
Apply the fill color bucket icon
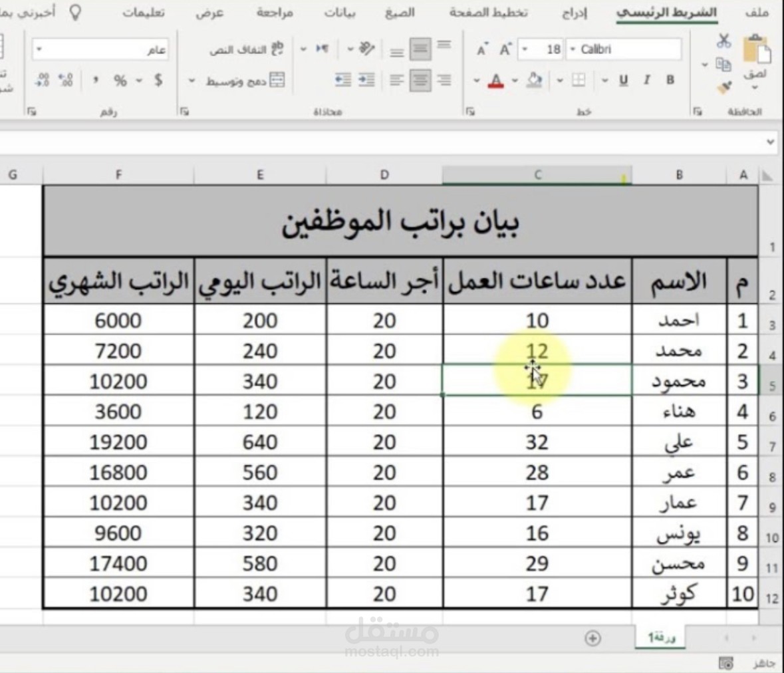tap(535, 80)
